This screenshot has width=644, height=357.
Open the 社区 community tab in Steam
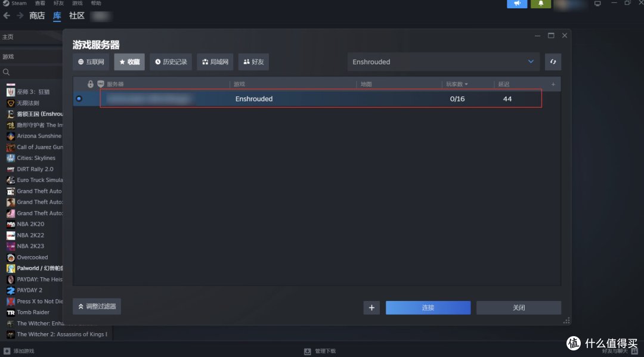[x=77, y=15]
